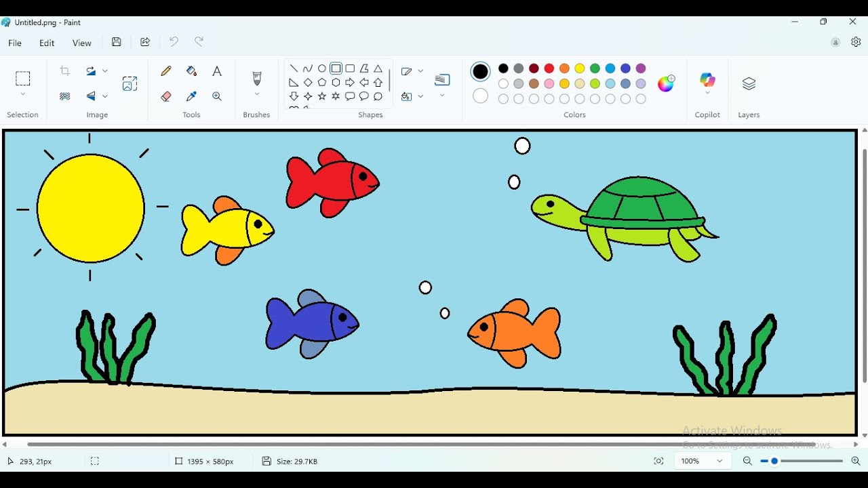Toggle the select-all status bar icon
The width and height of the screenshot is (868, 488).
tap(95, 462)
